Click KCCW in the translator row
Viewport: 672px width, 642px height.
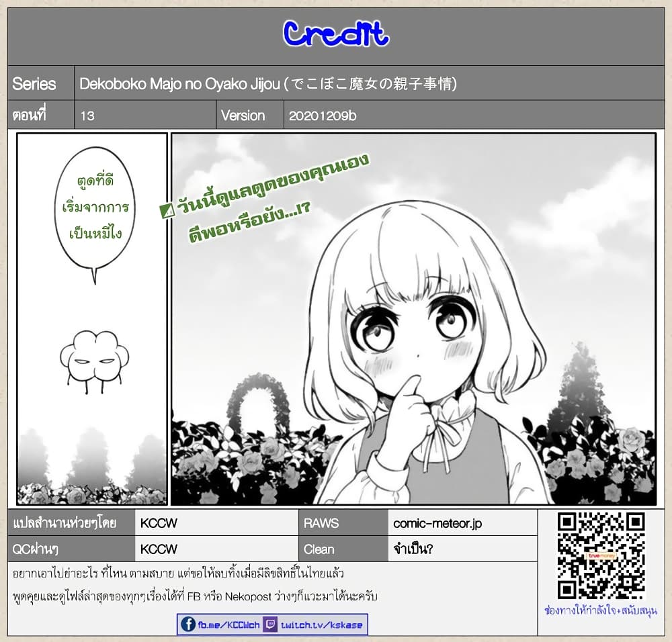159,523
